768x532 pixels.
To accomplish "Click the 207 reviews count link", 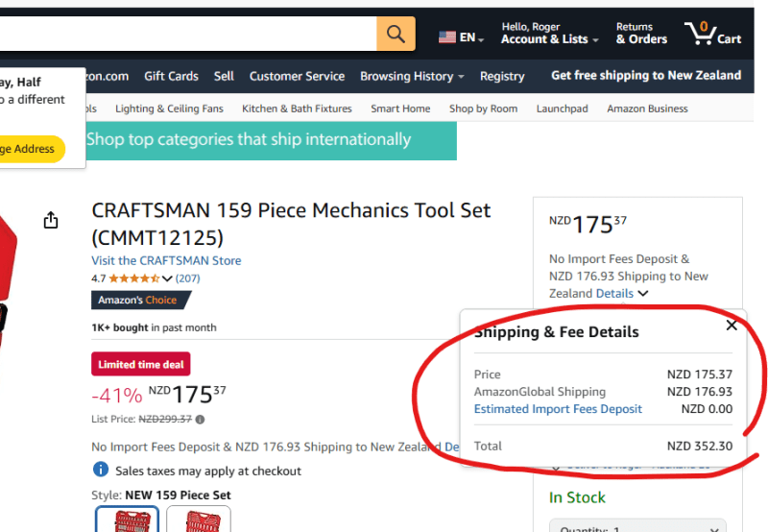I will pyautogui.click(x=187, y=278).
